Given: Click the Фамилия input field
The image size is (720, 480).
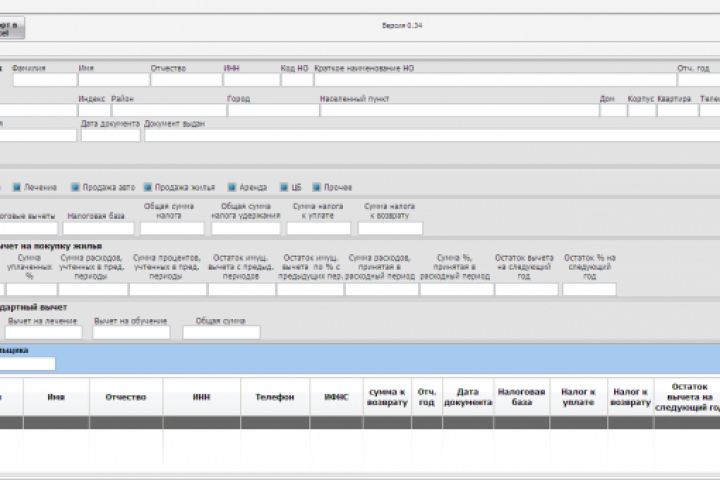Looking at the screenshot, I should (x=45, y=80).
